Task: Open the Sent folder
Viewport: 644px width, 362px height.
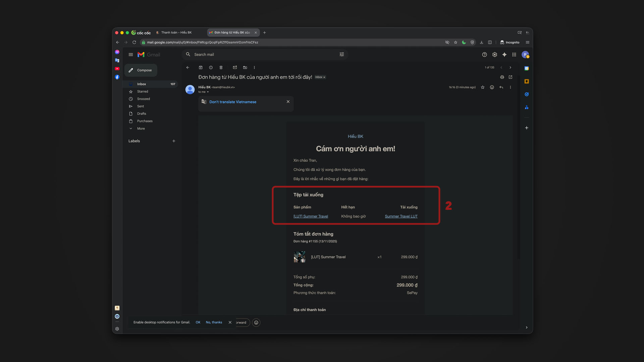Action: coord(141,106)
